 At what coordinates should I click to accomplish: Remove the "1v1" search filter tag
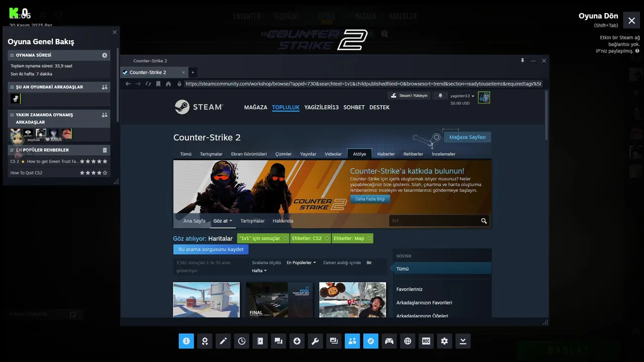285,238
